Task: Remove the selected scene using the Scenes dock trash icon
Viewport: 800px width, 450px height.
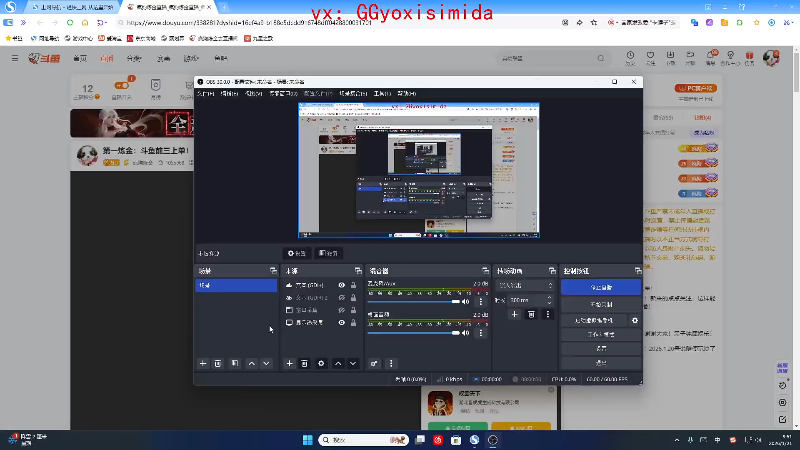Action: (218, 363)
